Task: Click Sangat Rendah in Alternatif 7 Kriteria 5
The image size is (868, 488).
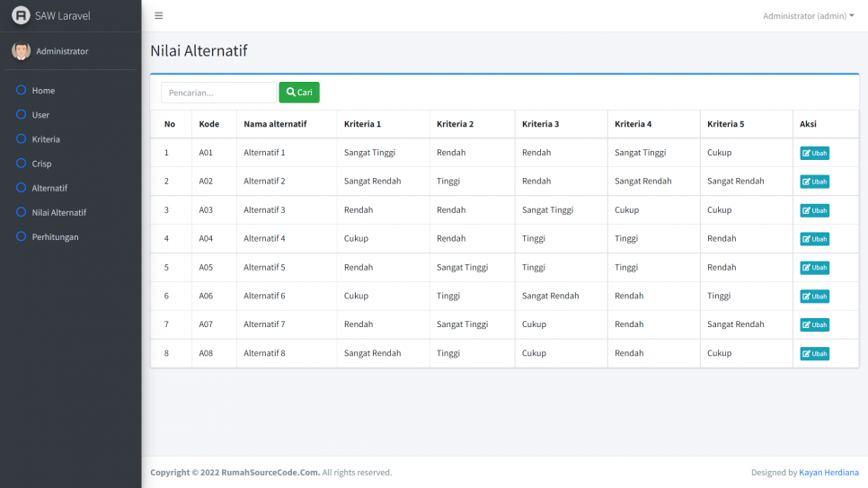Action: point(735,324)
